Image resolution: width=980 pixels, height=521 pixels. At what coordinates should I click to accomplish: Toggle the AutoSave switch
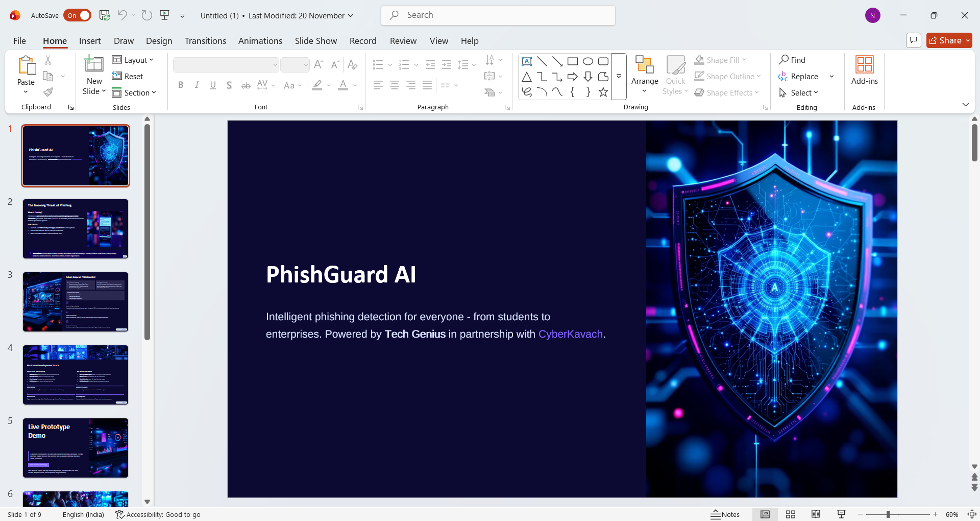tap(78, 15)
